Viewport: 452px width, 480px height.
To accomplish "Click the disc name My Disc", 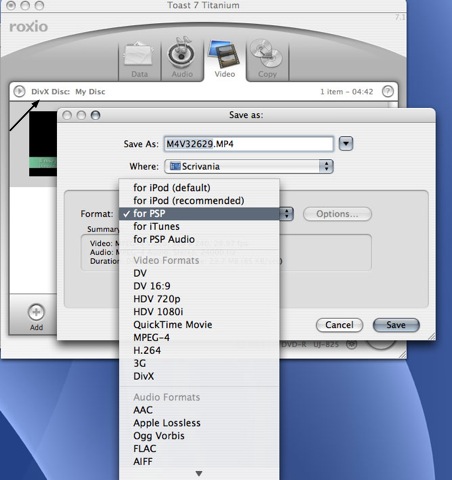I will point(90,92).
